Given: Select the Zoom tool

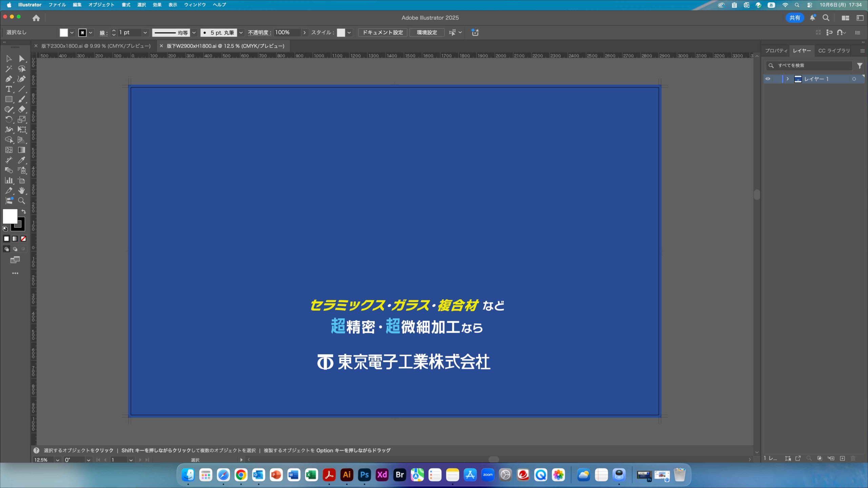Looking at the screenshot, I should [x=21, y=201].
